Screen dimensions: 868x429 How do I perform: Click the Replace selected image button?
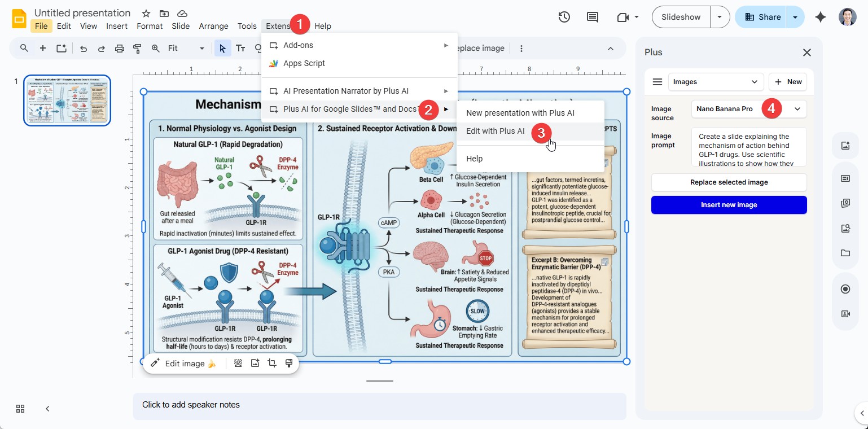(x=729, y=182)
